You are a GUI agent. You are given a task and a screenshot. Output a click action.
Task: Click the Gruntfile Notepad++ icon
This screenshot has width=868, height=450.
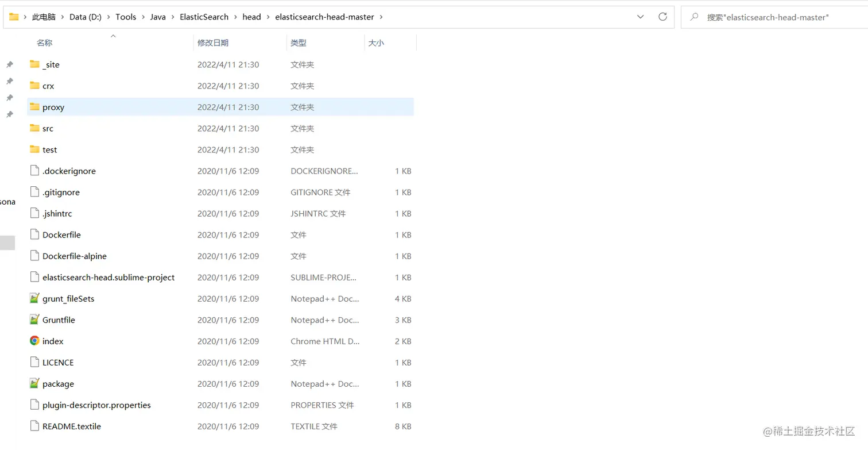point(34,320)
